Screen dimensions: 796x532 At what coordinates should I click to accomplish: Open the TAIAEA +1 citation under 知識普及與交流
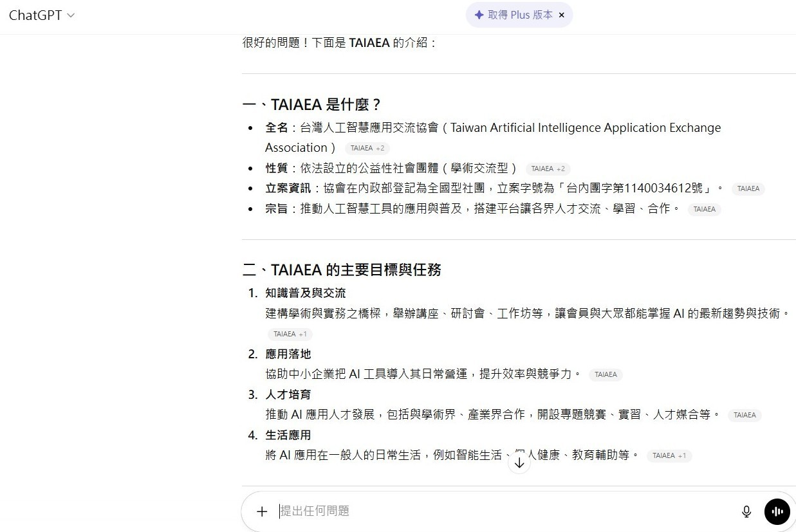point(290,334)
